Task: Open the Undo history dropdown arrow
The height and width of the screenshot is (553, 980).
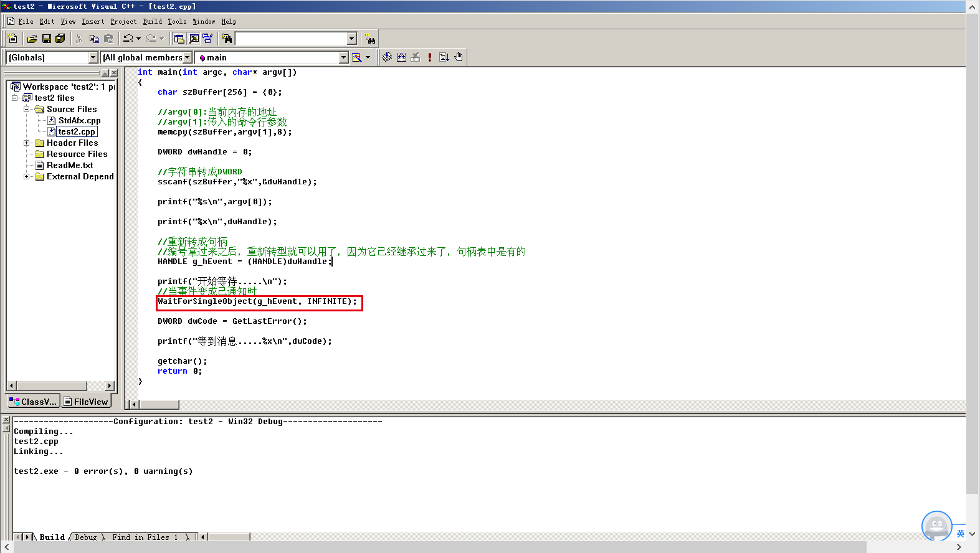Action: point(138,39)
